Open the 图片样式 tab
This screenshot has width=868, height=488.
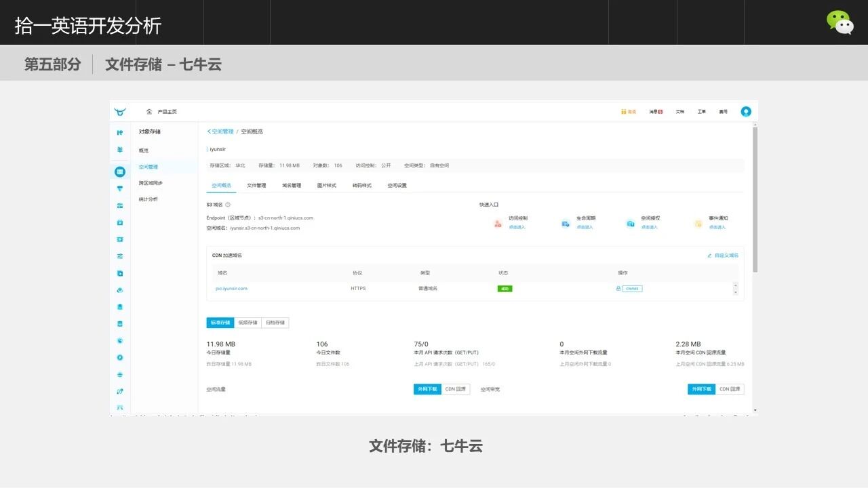coord(327,185)
